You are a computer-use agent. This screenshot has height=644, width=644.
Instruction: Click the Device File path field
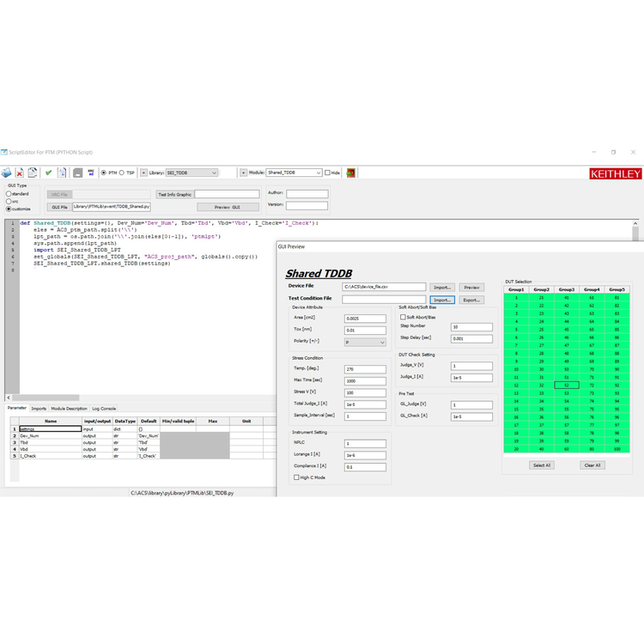point(384,287)
